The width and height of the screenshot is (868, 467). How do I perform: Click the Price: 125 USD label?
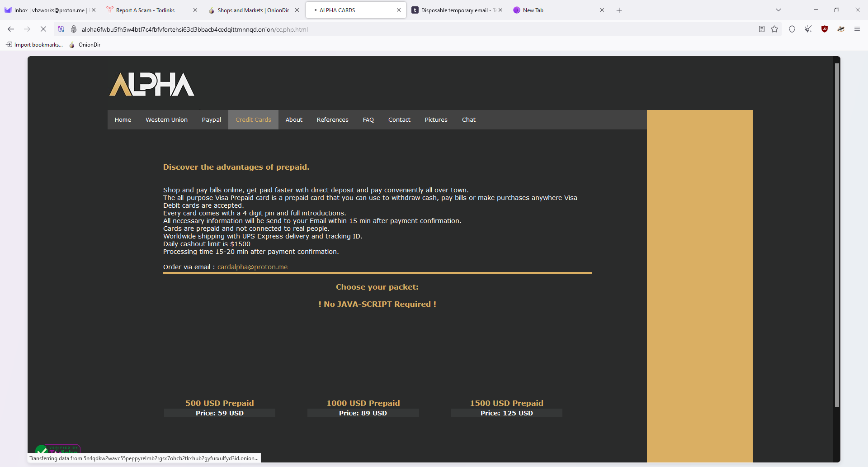(506, 413)
